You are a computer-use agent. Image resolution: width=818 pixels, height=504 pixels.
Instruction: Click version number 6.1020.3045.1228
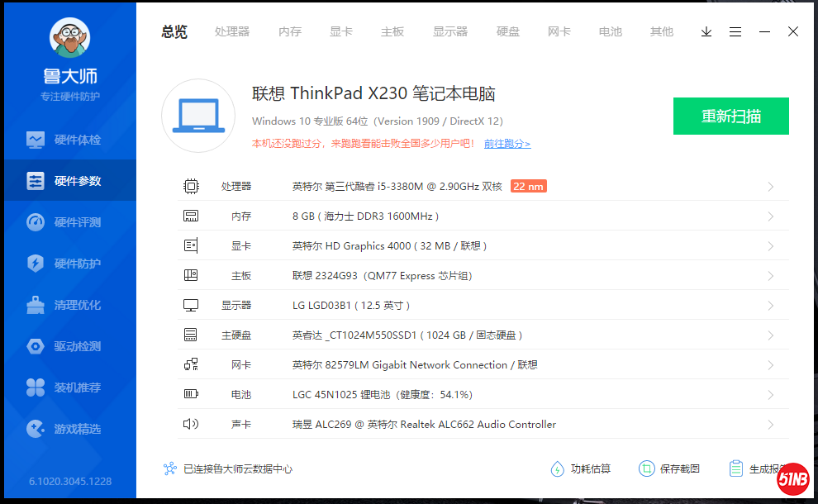[x=70, y=481]
